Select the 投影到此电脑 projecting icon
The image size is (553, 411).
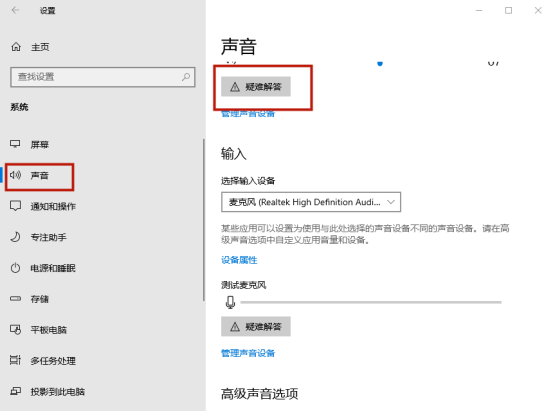pyautogui.click(x=16, y=391)
